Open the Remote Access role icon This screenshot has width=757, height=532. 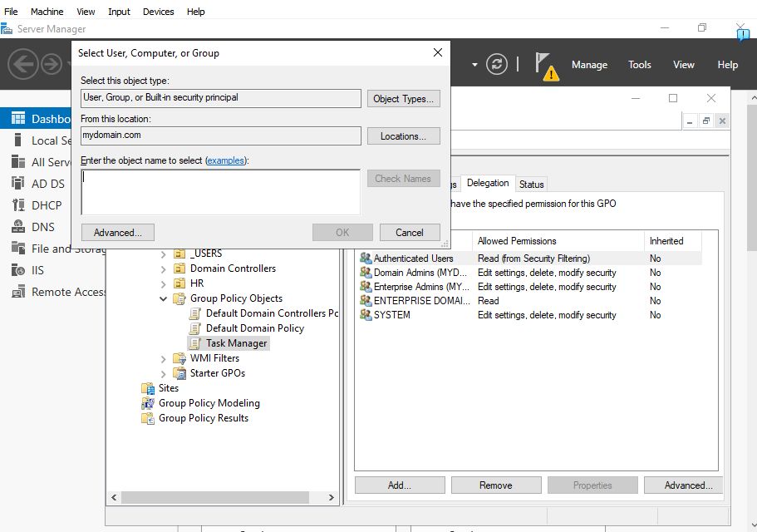pos(17,292)
